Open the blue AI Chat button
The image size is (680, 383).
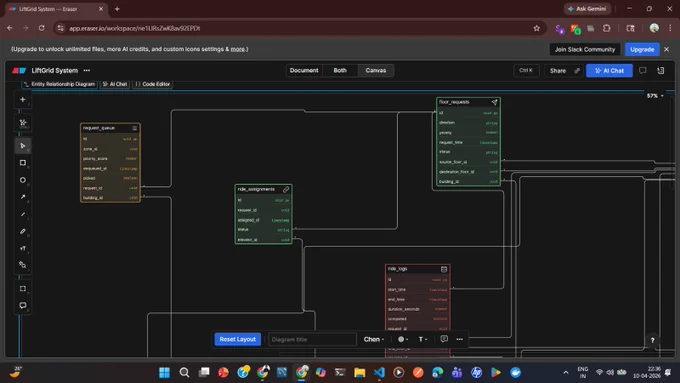click(609, 71)
